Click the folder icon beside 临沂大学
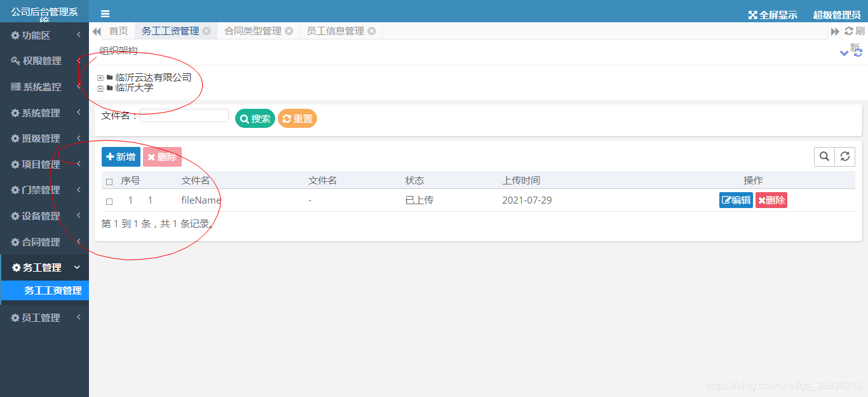The width and height of the screenshot is (868, 397). click(110, 88)
